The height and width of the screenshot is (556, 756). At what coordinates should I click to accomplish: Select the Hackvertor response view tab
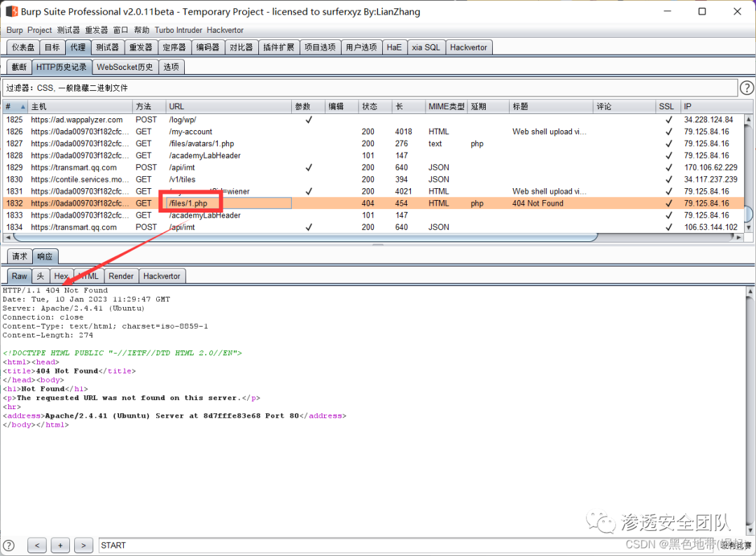click(x=162, y=276)
